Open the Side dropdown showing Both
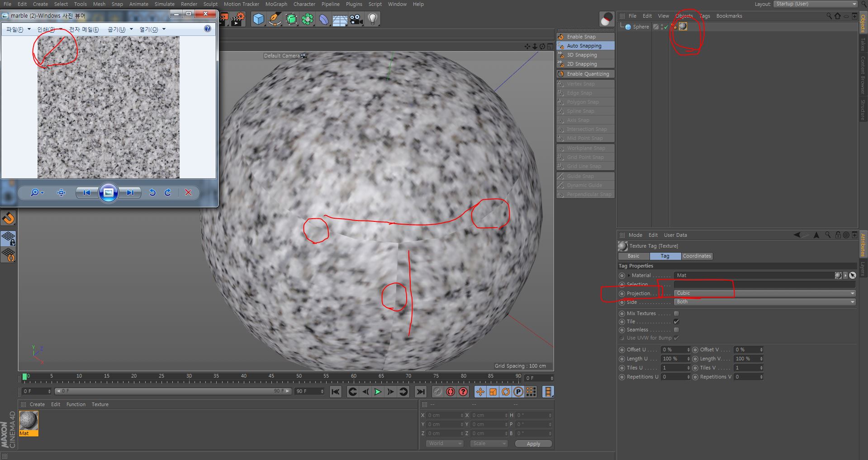The height and width of the screenshot is (460, 868). (765, 302)
